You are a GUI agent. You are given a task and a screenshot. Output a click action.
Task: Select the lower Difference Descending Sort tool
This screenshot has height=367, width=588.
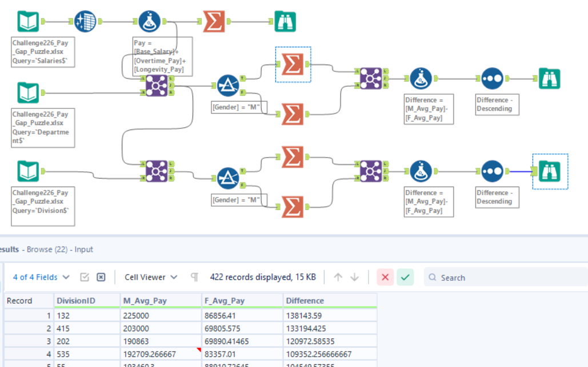(492, 171)
